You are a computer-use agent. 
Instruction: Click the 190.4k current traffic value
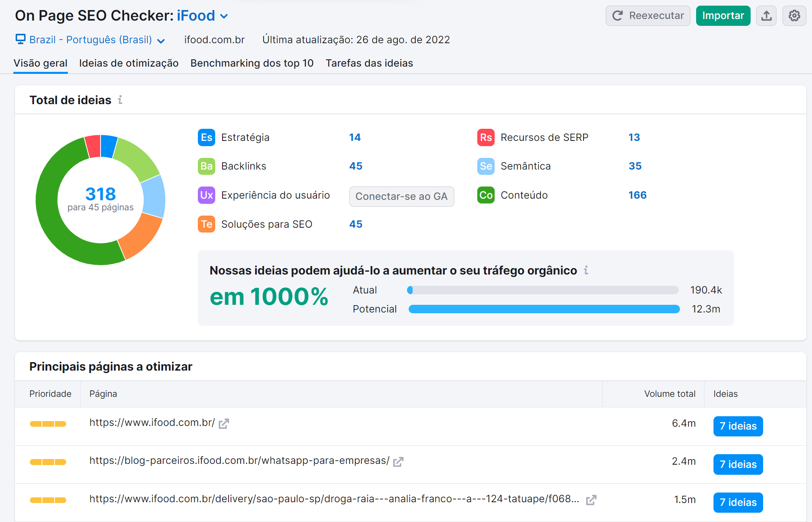[706, 290]
